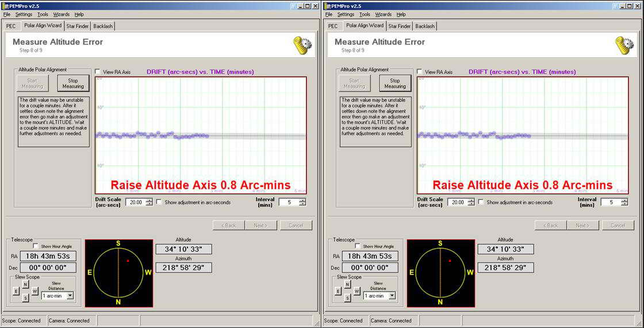The image size is (644, 328).
Task: Toggle Show adjustment in arc-seconds in right window
Action: [x=481, y=202]
